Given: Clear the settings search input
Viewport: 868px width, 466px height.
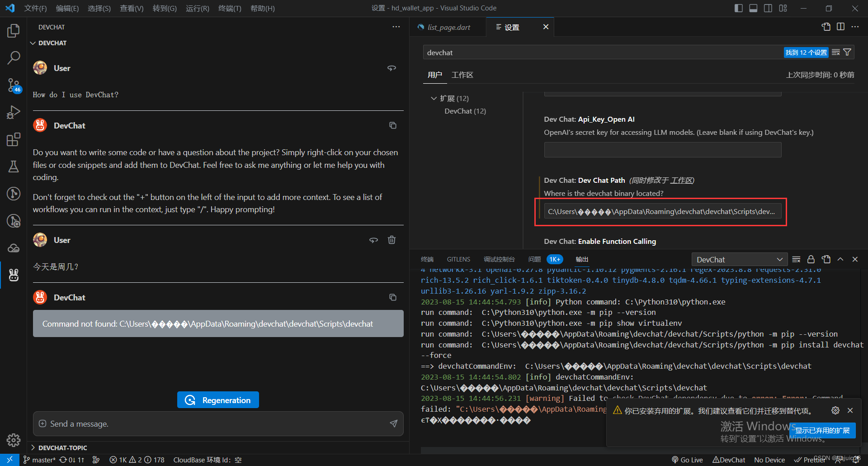Looking at the screenshot, I should point(836,52).
